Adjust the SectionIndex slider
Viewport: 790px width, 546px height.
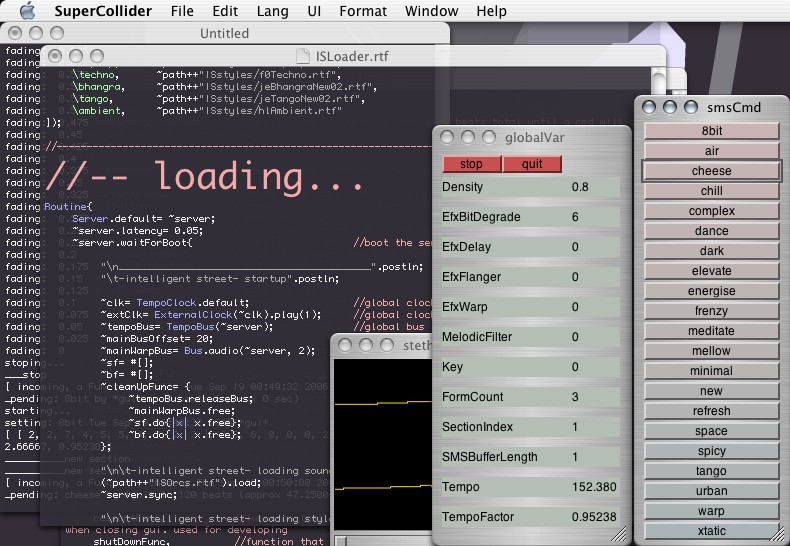pyautogui.click(x=531, y=427)
